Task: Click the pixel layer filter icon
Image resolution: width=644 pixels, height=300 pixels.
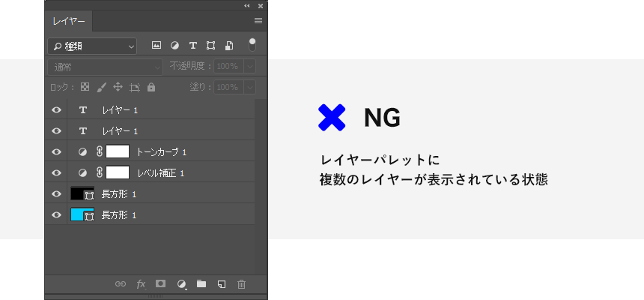Action: pyautogui.click(x=157, y=46)
